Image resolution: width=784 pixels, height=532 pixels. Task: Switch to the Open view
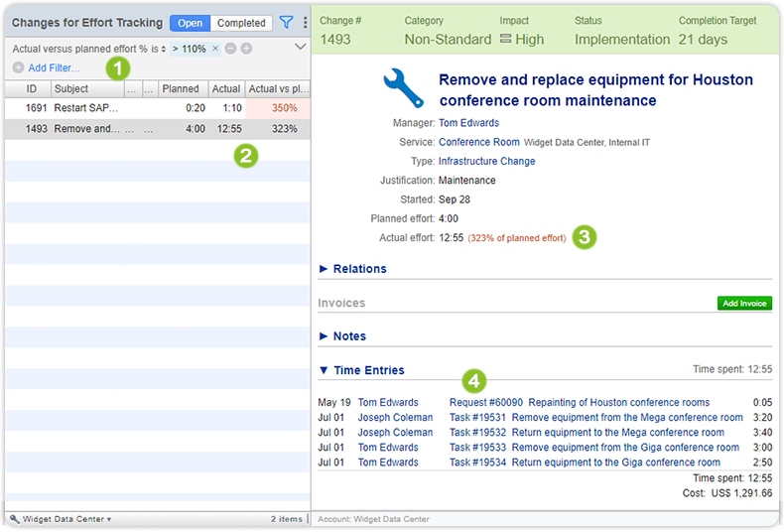(190, 23)
